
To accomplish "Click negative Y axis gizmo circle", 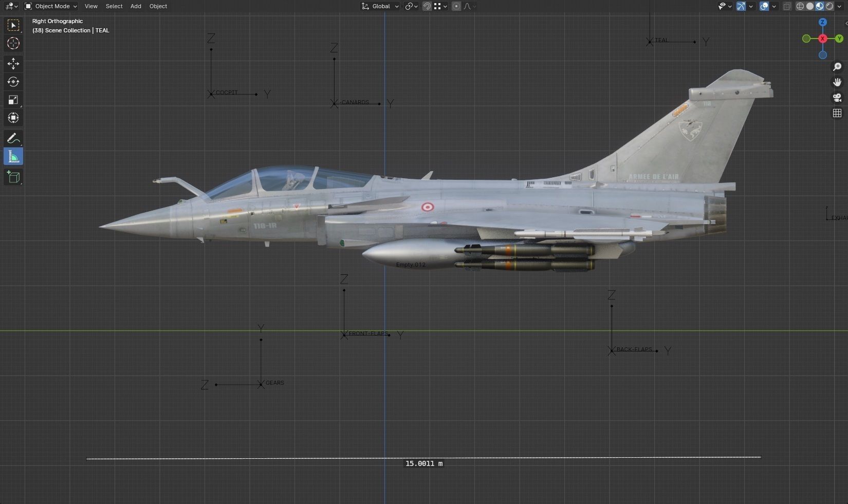I will coord(806,39).
